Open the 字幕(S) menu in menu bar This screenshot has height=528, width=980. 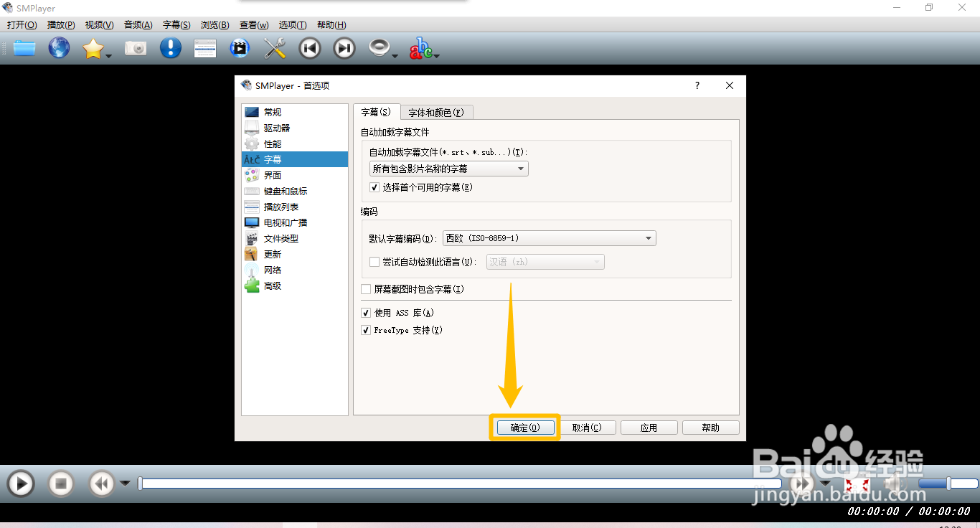point(176,25)
